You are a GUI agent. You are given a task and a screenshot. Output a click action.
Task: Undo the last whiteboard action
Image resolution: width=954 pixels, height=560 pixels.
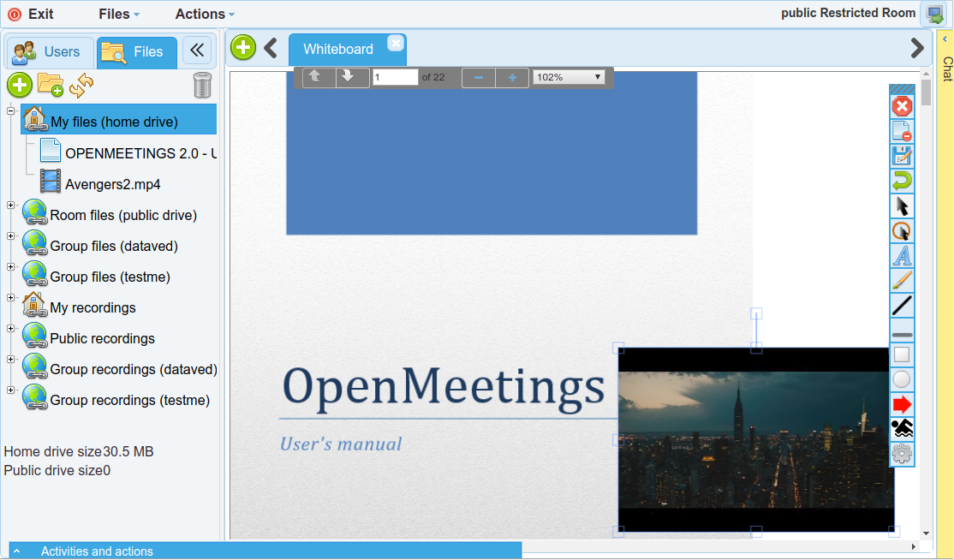pos(902,181)
